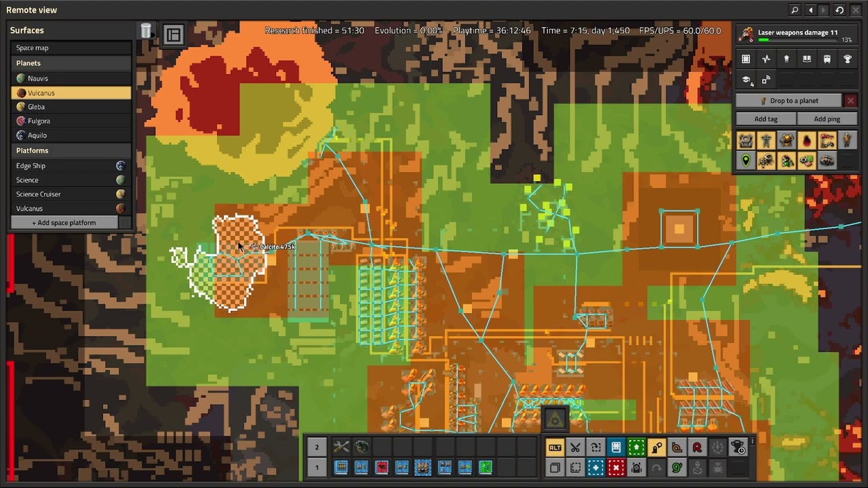Toggle tank vehicle map filter
This screenshot has height=488, width=868.
pos(827,161)
